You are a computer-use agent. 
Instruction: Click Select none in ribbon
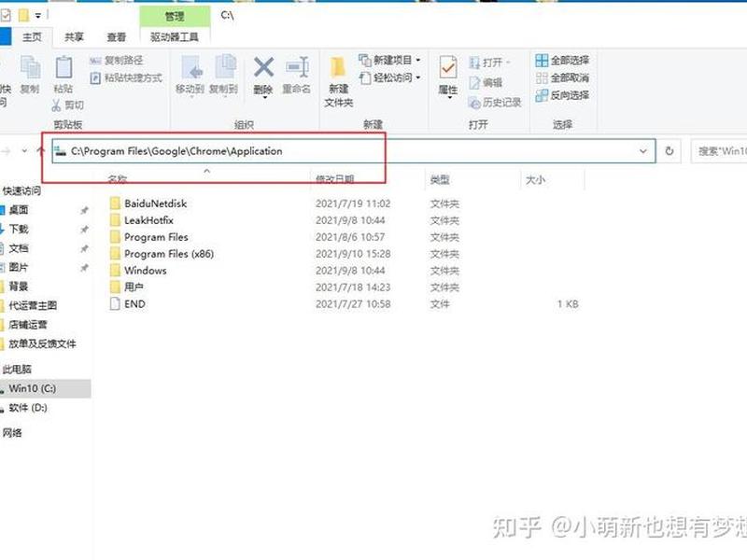[562, 77]
